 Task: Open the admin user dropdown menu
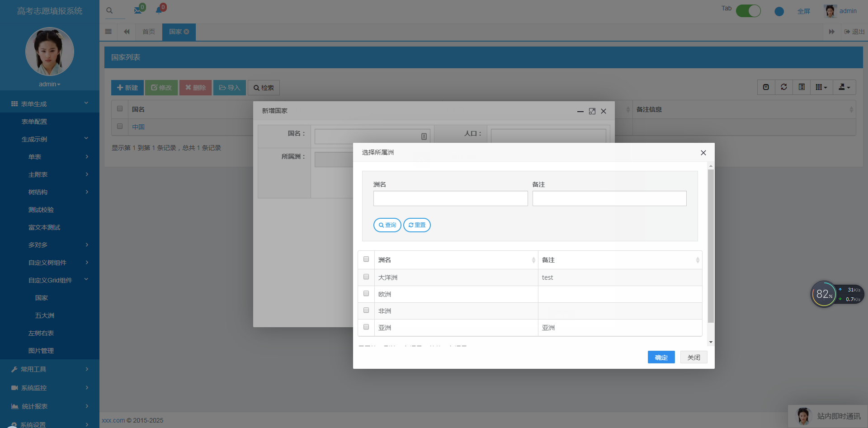click(x=848, y=11)
